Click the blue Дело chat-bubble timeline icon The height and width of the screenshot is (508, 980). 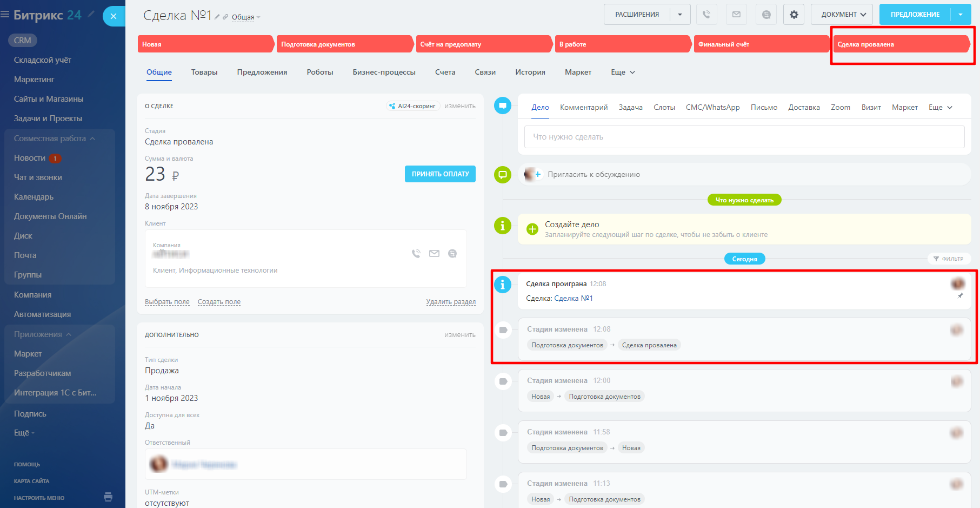pyautogui.click(x=503, y=105)
